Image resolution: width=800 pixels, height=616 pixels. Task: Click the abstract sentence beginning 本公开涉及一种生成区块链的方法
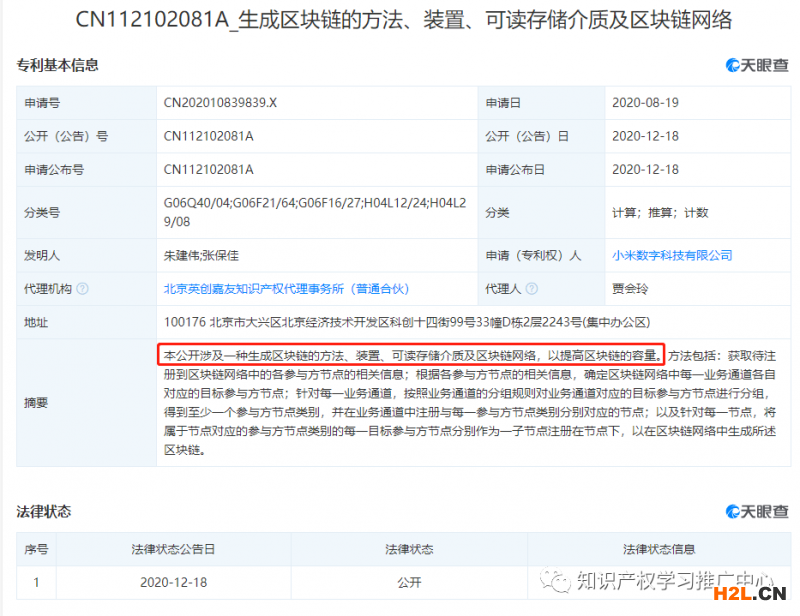[411, 355]
